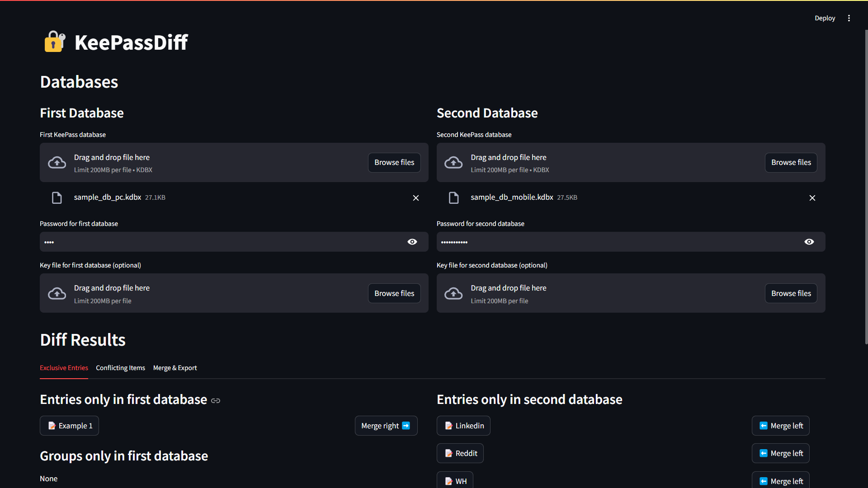Remove sample_db_pc.kdbx uploaded file
This screenshot has width=868, height=488.
point(416,198)
